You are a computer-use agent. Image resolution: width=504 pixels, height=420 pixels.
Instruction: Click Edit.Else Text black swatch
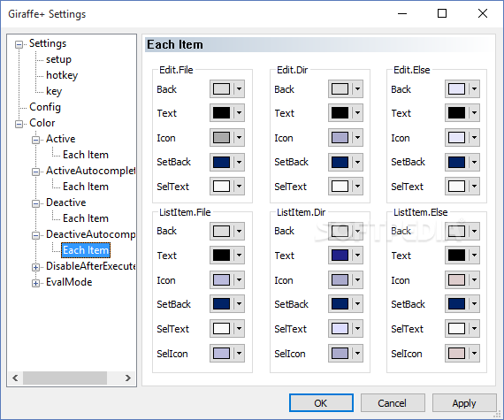(x=456, y=113)
